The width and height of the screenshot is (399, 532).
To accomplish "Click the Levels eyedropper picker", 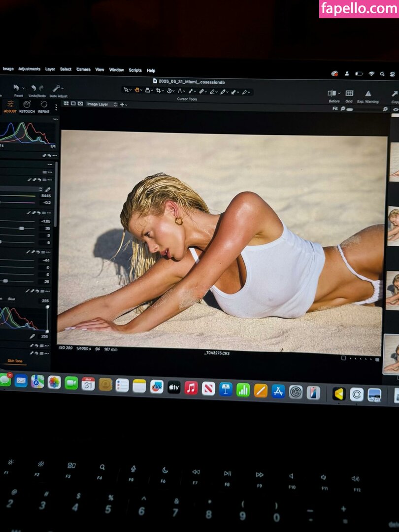I will [33, 336].
